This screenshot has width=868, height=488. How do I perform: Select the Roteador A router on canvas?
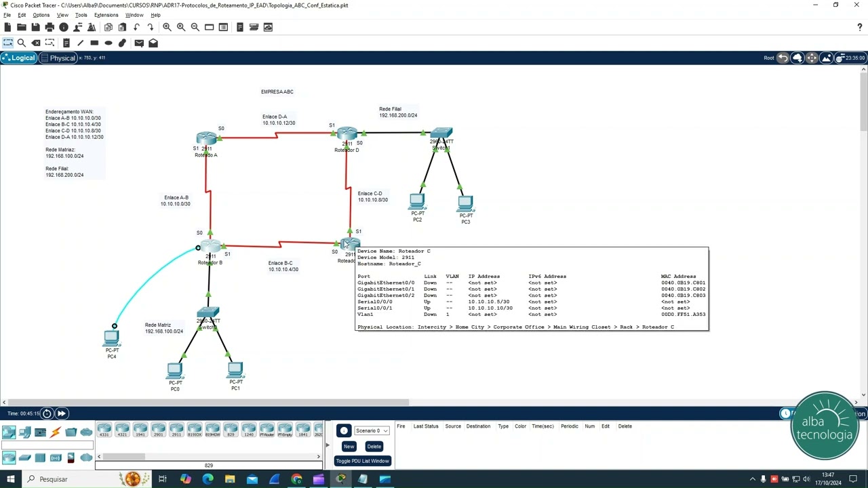point(206,139)
